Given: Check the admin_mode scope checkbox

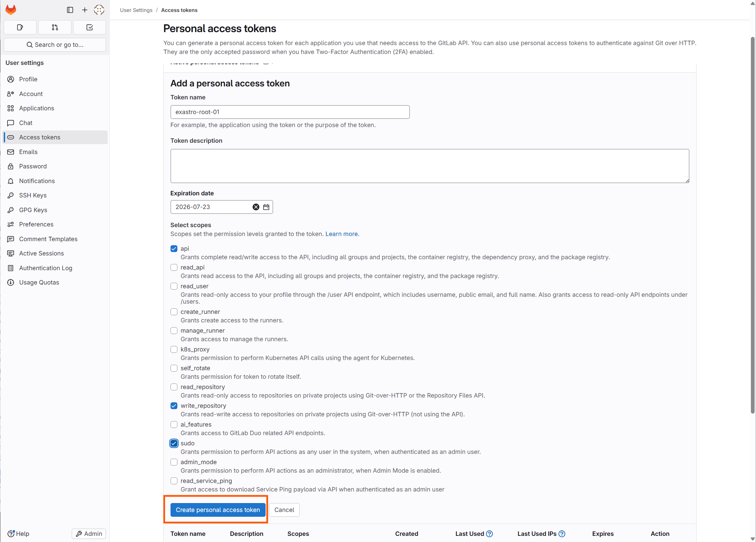Looking at the screenshot, I should (x=174, y=462).
